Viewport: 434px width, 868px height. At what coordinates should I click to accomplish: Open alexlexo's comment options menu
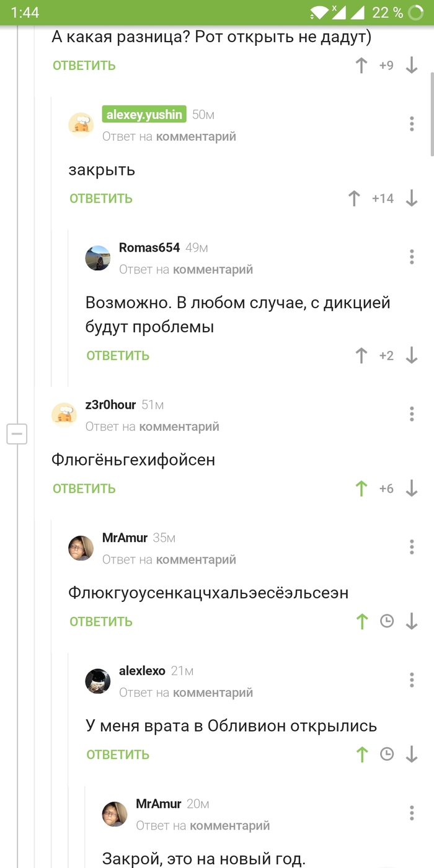click(x=411, y=680)
